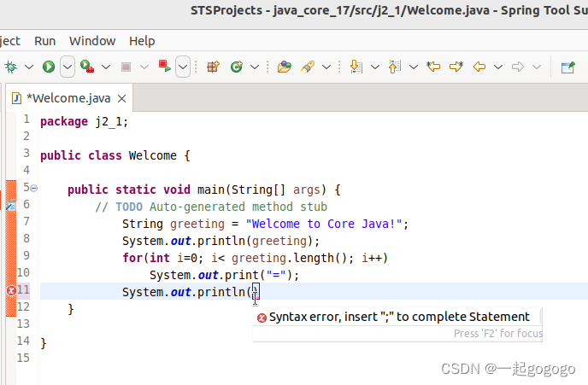Viewport: 588px width, 385px height.
Task: Expand the Coverage dropdown arrow
Action: 106,67
